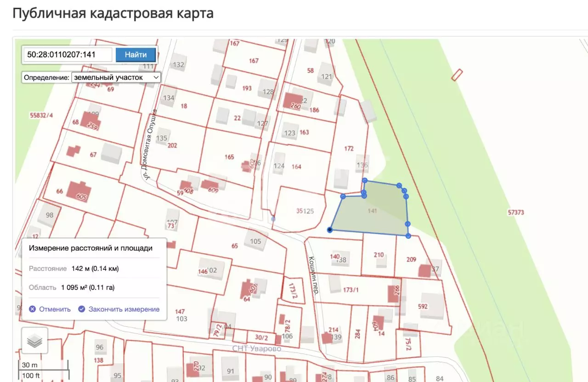
Task: Click the black starting vertex of the measurement polygon
Action: [x=330, y=230]
